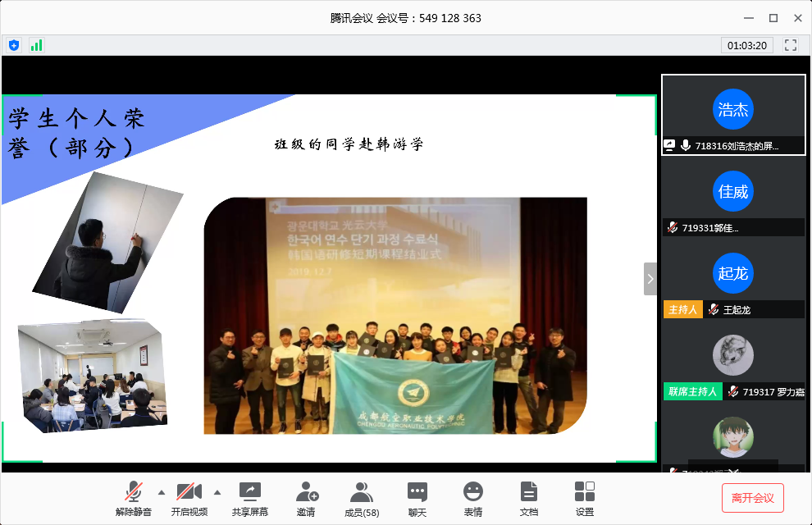The height and width of the screenshot is (525, 812).
Task: Check the green network signal icon
Action: tap(36, 46)
